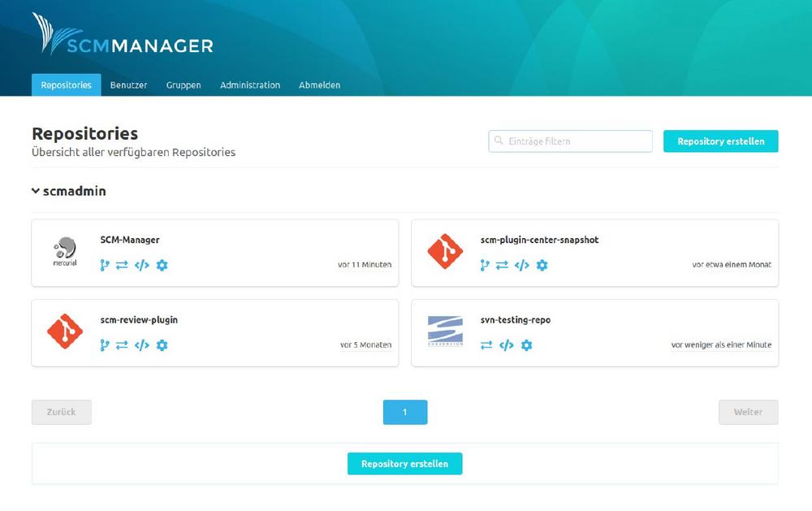Open settings gear for scm-review-plugin
This screenshot has width=812, height=511.
pyautogui.click(x=162, y=345)
